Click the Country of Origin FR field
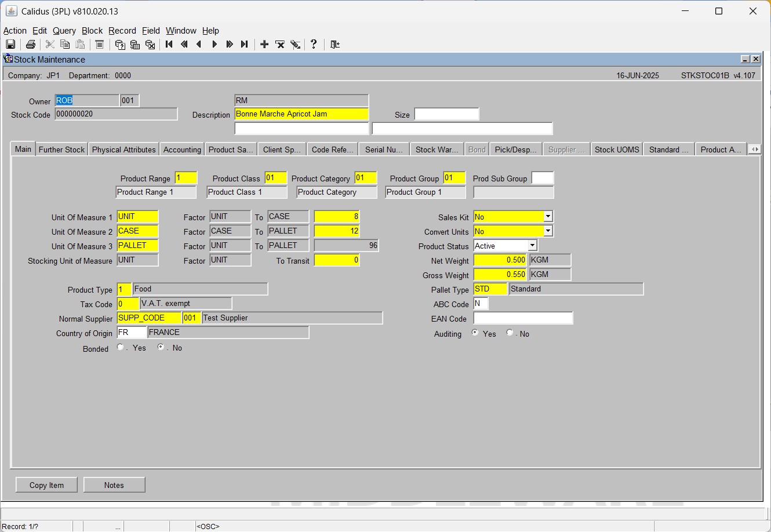Image resolution: width=771 pixels, height=532 pixels. [x=132, y=332]
